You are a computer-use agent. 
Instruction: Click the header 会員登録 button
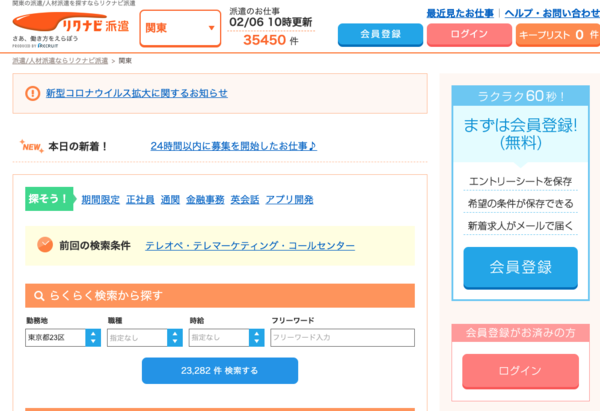coord(380,34)
